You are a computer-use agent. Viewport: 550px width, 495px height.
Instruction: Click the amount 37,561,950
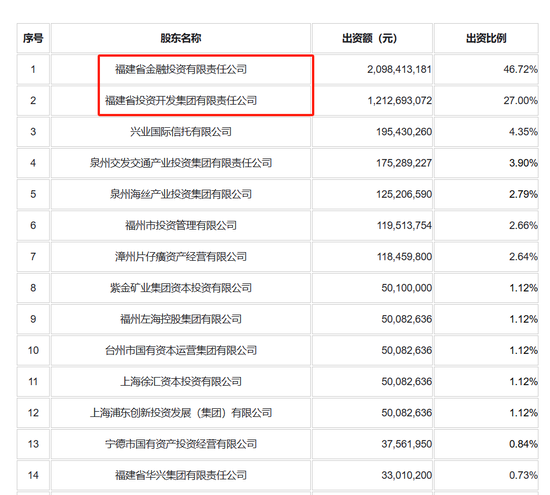407,444
